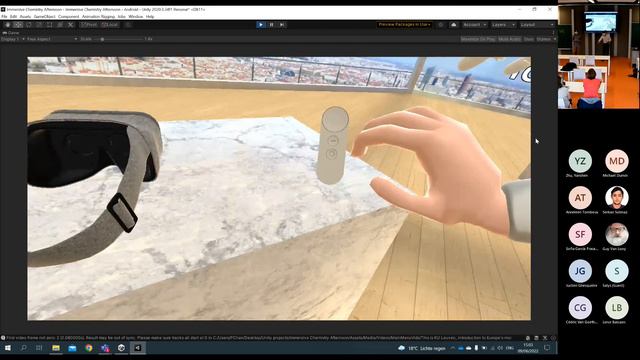This screenshot has width=640, height=360.
Task: Open Microsoft Teams from taskbar
Action: pyautogui.click(x=105, y=348)
